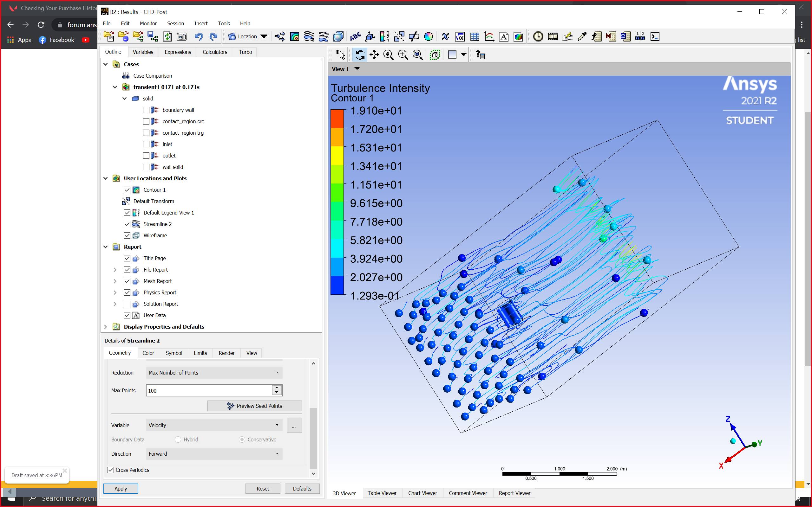Click the viewer background color swatch

(x=452, y=55)
